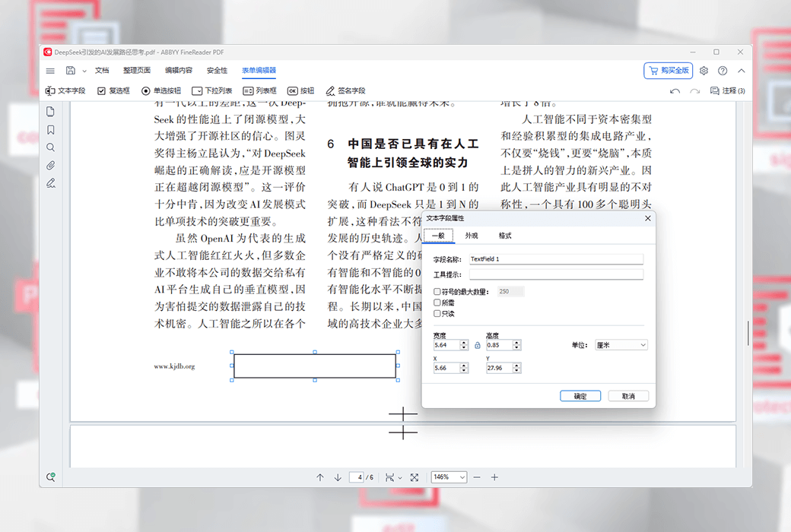791x532 pixels.
Task: Click the undo arrow in toolbar
Action: [675, 91]
